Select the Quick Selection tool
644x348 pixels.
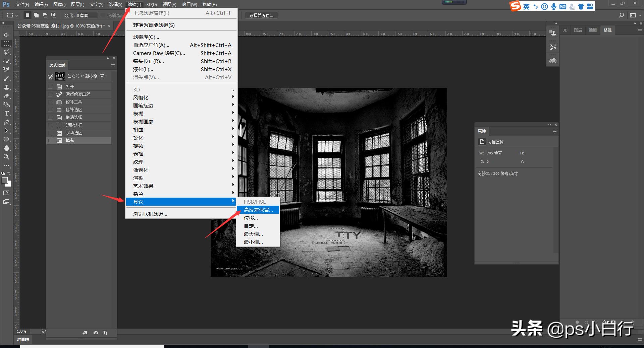[x=6, y=61]
